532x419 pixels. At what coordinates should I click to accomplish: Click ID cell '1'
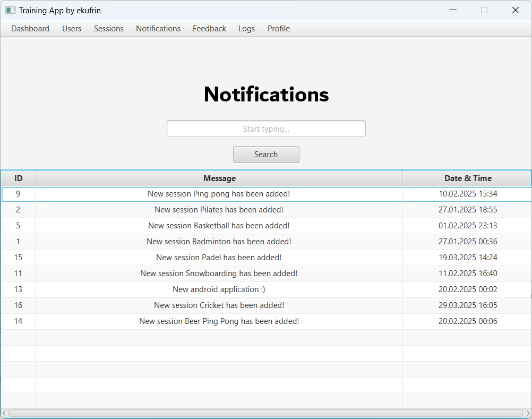tap(19, 242)
